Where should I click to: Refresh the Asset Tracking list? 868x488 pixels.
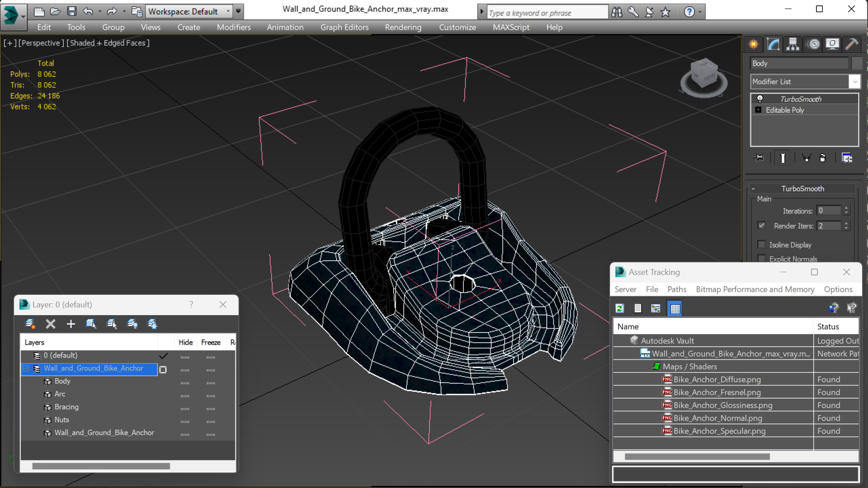619,308
